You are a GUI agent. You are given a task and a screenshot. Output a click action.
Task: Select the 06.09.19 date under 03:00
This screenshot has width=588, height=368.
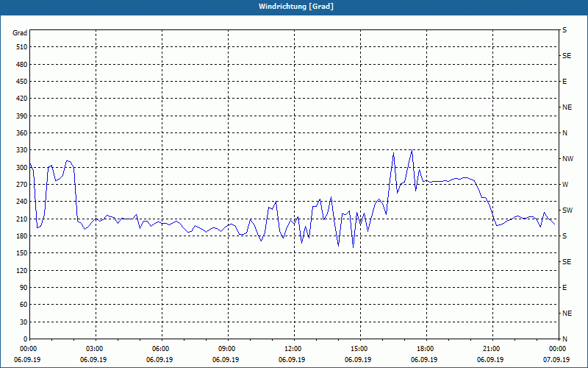93,360
